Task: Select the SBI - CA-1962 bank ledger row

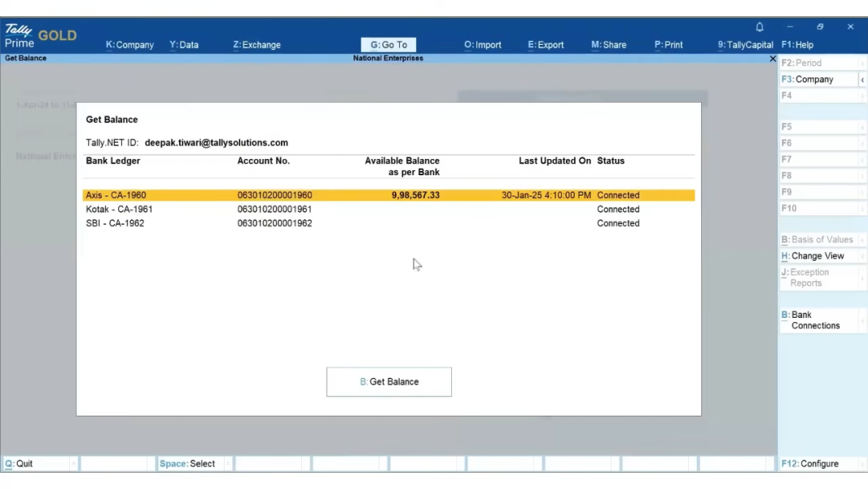Action: point(388,223)
